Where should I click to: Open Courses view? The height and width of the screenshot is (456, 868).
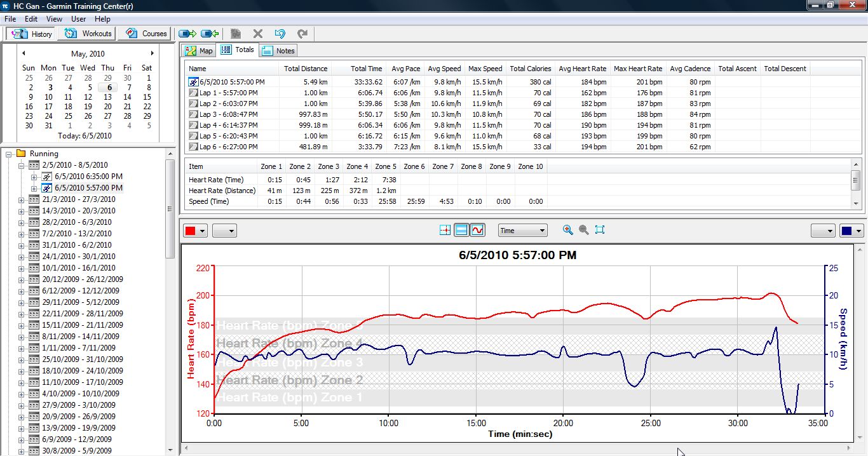(x=146, y=34)
